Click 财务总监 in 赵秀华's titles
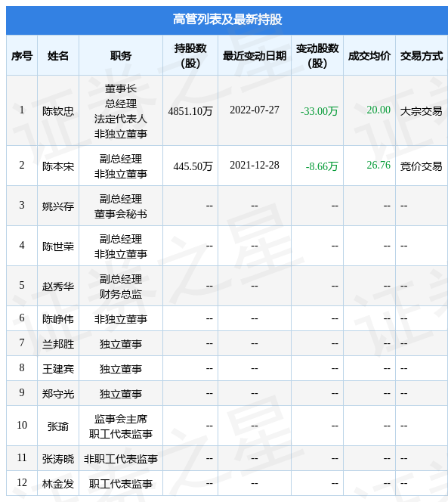The width and height of the screenshot is (448, 502). point(121,294)
